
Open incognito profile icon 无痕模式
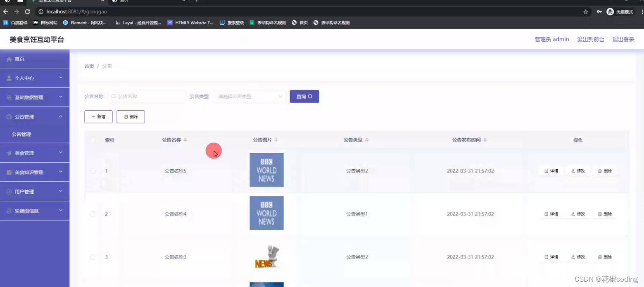click(620, 12)
